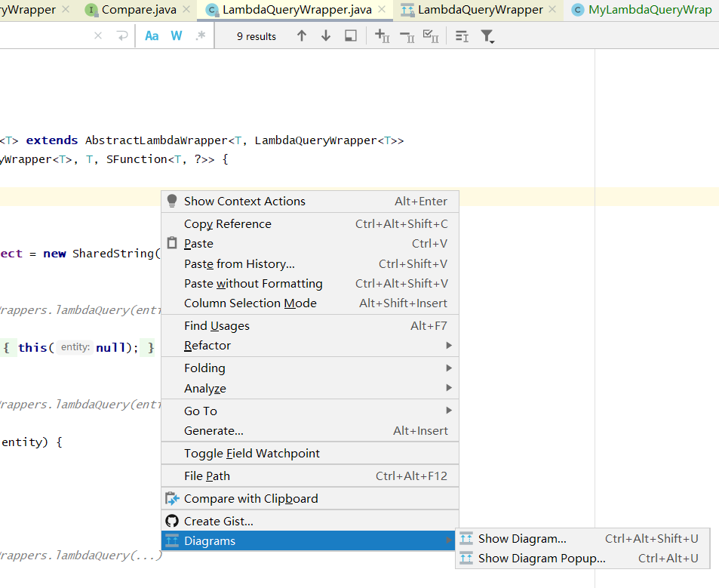This screenshot has width=719, height=588.
Task: Expand the Go To submenu
Action: [x=310, y=411]
